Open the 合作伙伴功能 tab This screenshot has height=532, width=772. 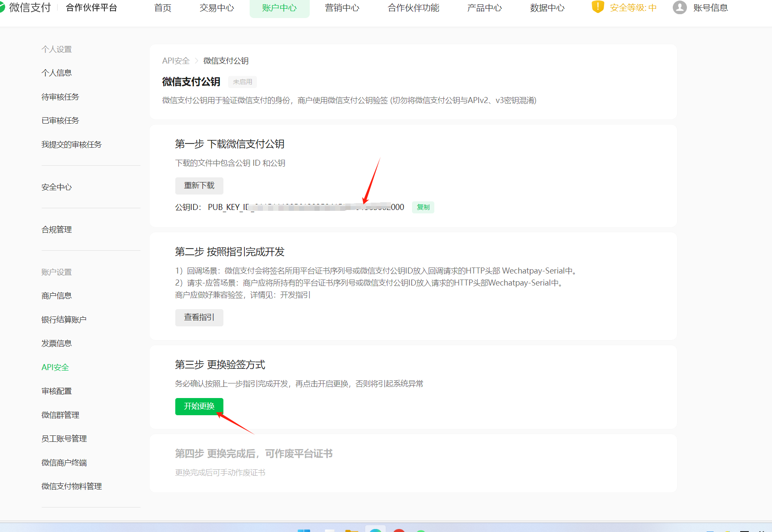414,8
